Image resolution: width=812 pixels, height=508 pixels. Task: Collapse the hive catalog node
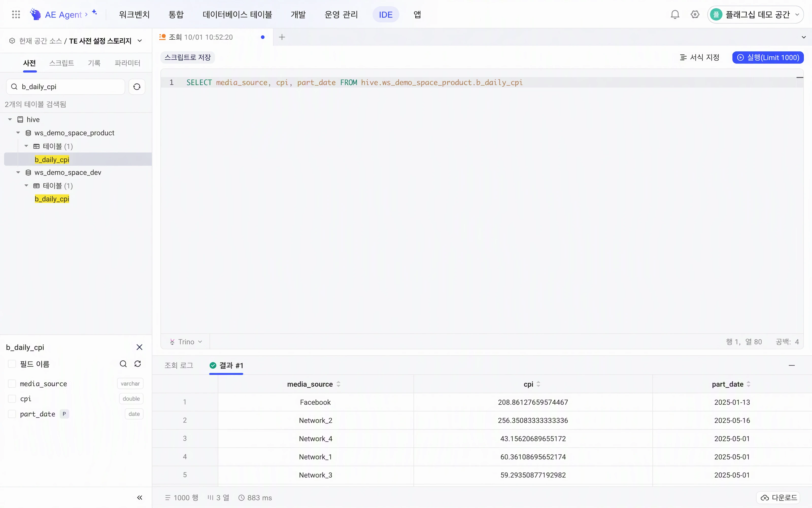tap(10, 120)
